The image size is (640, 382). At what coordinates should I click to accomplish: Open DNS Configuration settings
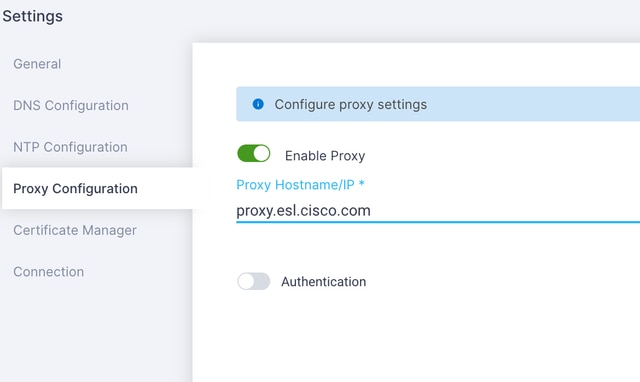click(71, 106)
